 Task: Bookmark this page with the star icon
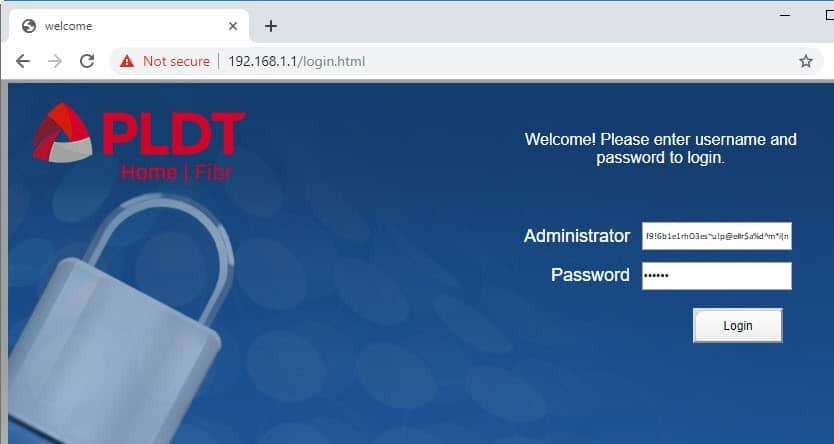coord(806,61)
